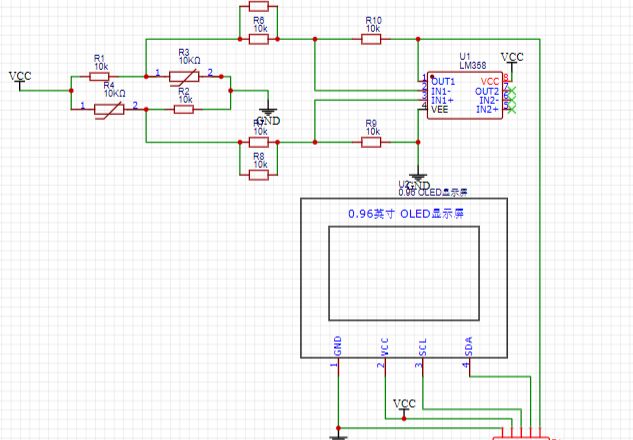This screenshot has width=633, height=440.
Task: Select the R6 resistor symbol
Action: (259, 39)
